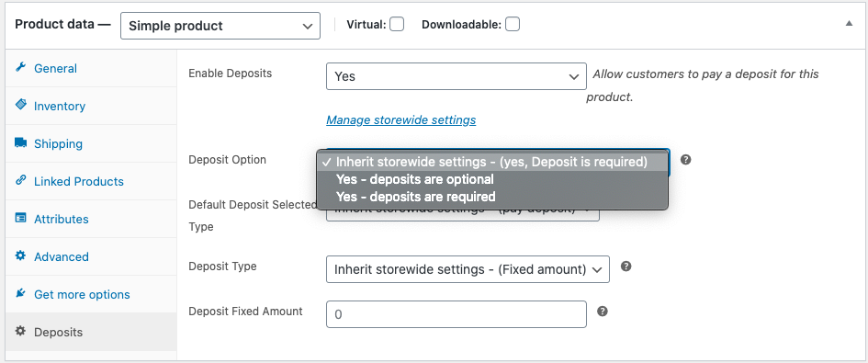Open the Inventory tab
Image resolution: width=868 pixels, height=363 pixels.
(91, 106)
